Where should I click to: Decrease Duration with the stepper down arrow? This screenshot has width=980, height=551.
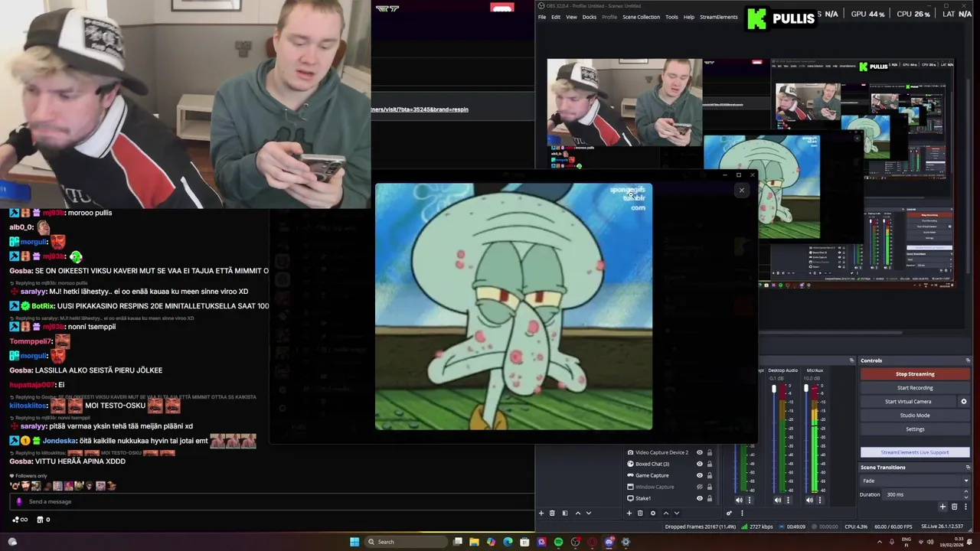tap(966, 497)
